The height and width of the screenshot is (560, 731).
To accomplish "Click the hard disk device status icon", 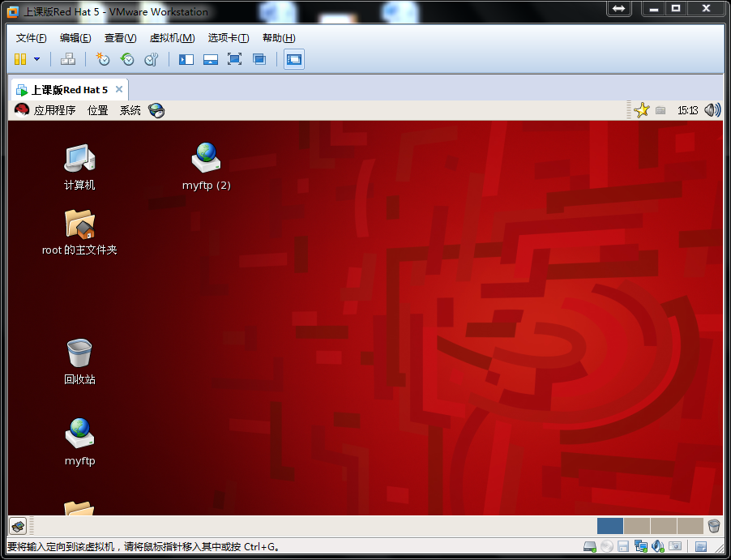I will [x=590, y=546].
